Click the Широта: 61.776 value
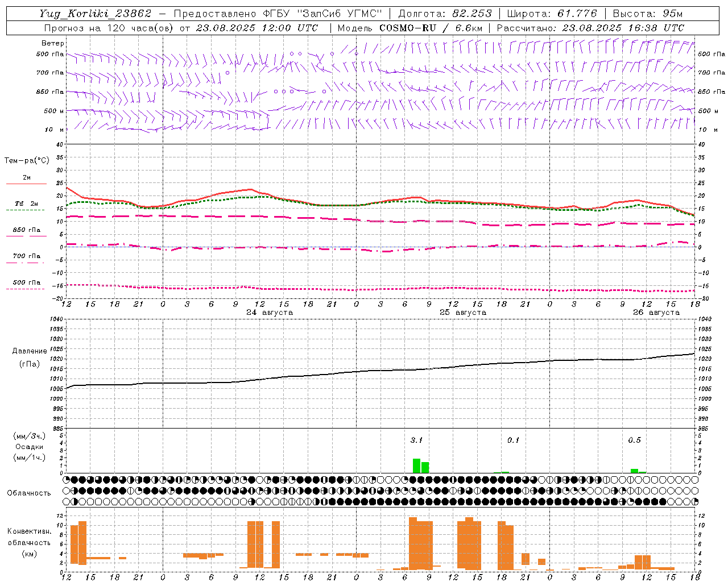Screen dimensions: 728x582 pyautogui.click(x=552, y=14)
